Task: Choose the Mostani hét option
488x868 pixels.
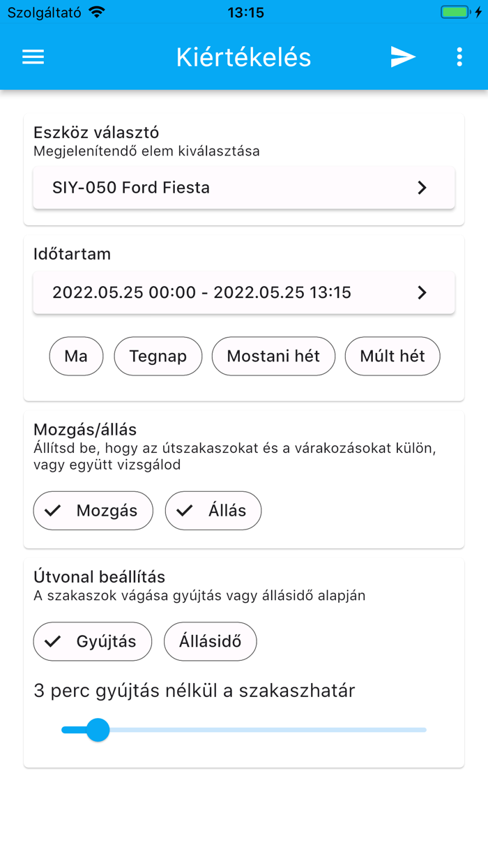Action: 273,356
